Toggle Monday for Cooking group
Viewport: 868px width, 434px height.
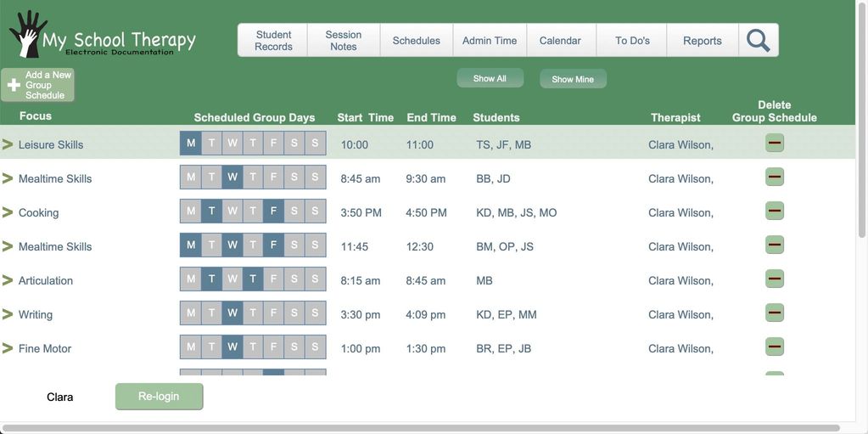191,211
